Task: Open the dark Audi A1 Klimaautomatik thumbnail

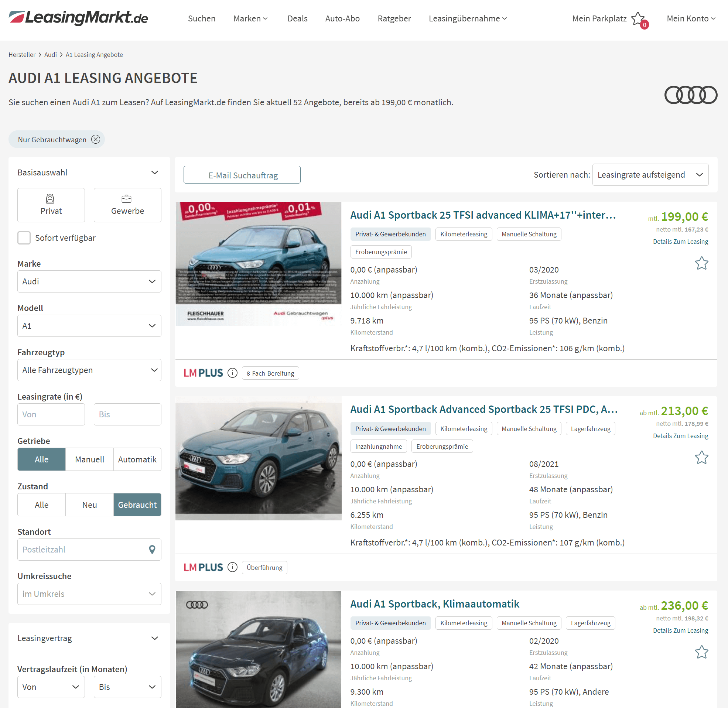Action: point(259,649)
